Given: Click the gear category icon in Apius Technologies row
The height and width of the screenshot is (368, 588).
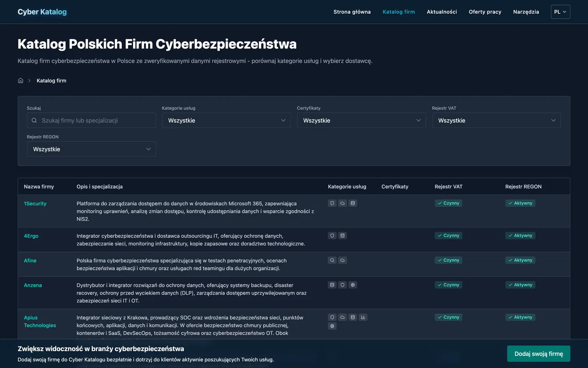Looking at the screenshot, I should pyautogui.click(x=332, y=326).
